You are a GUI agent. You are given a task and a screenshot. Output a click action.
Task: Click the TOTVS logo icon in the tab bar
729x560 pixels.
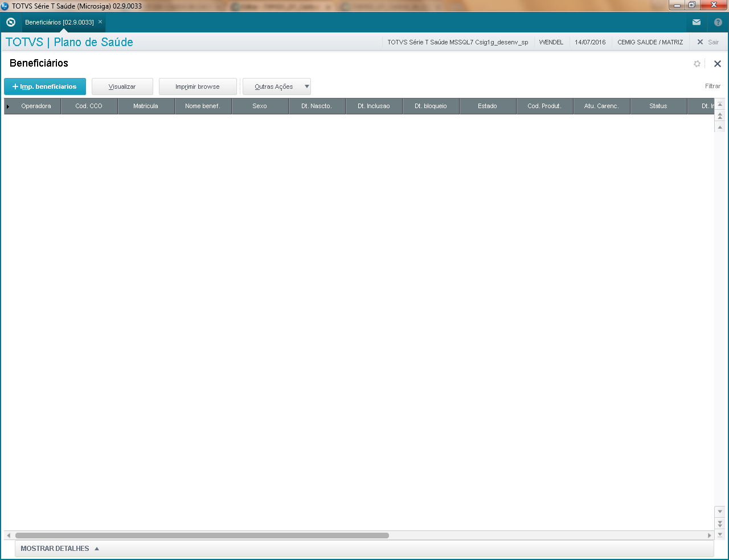click(x=10, y=22)
